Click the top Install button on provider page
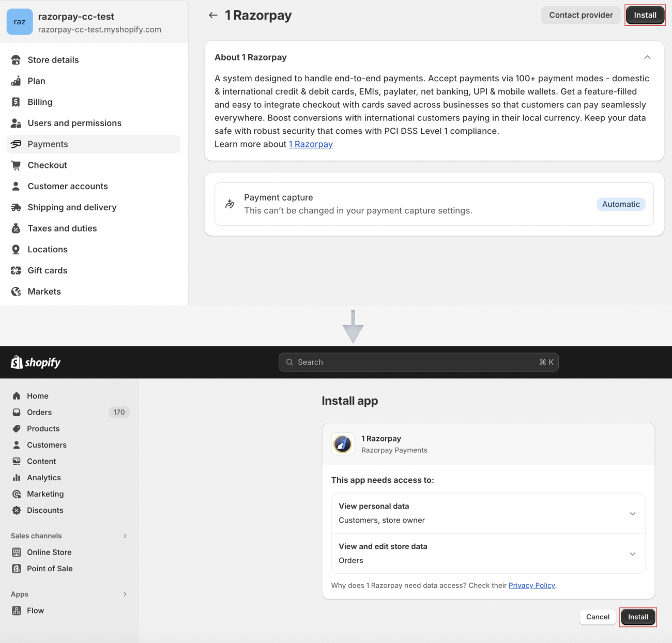Screen dimensions: 672x643 645,15
